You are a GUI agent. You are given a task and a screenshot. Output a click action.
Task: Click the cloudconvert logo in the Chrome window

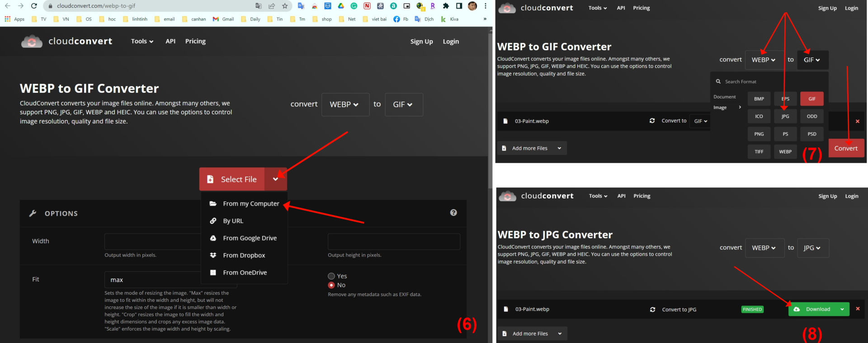tap(66, 41)
